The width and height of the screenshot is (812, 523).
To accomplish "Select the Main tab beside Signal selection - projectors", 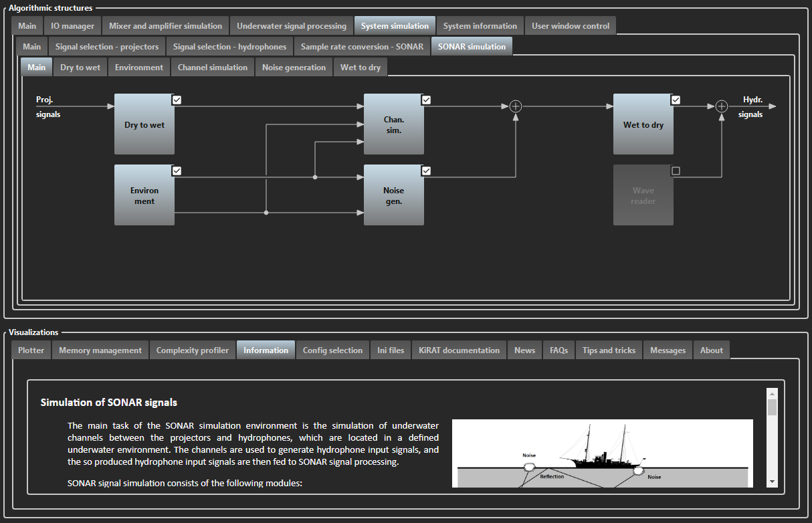I will point(31,47).
